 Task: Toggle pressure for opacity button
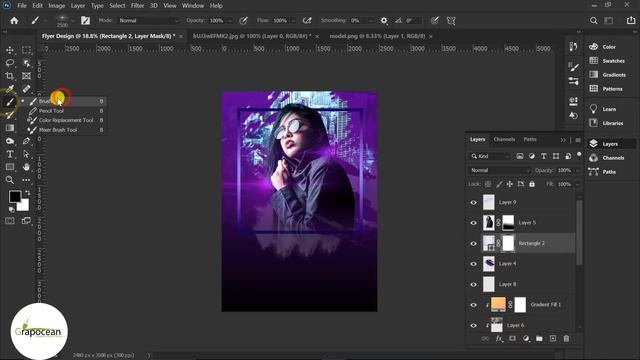(243, 20)
